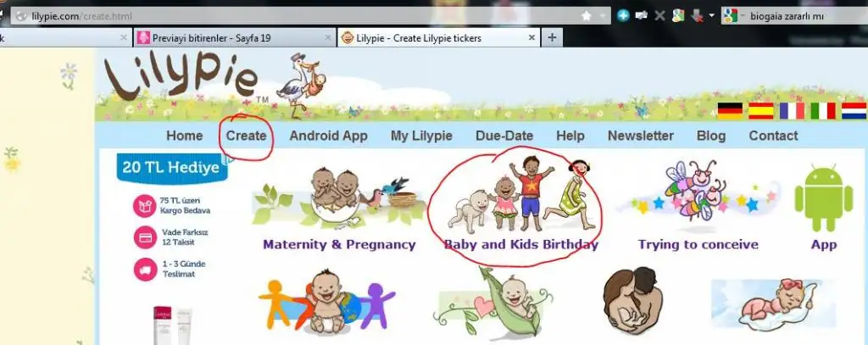The width and height of the screenshot is (868, 345).
Task: Choose the French flag icon
Action: [792, 111]
